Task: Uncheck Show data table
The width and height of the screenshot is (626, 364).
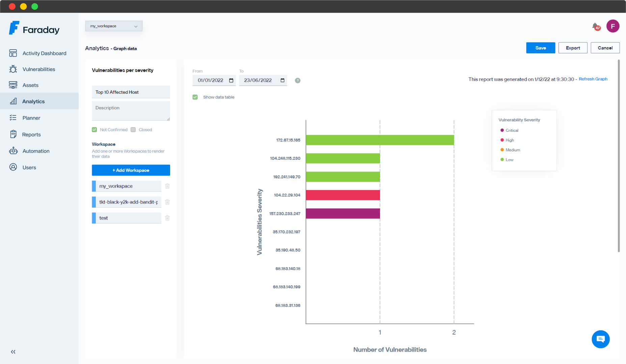Action: tap(195, 97)
